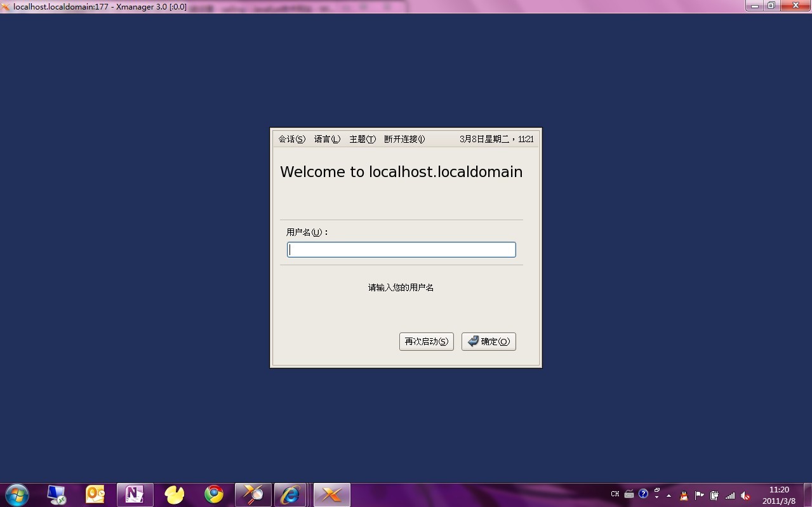Open the 语言(L) language menu
Viewport: 812px width, 507px height.
coord(327,139)
